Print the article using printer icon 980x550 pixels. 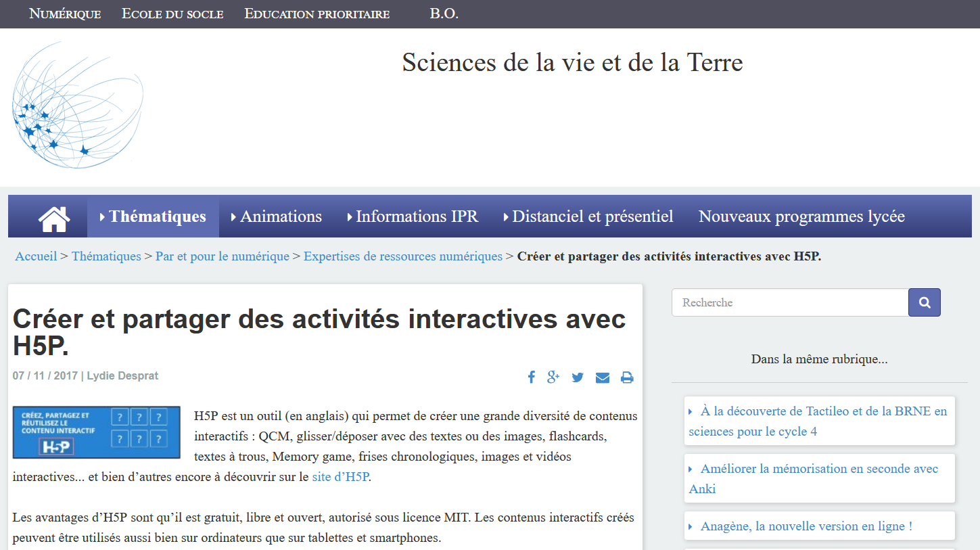(627, 377)
